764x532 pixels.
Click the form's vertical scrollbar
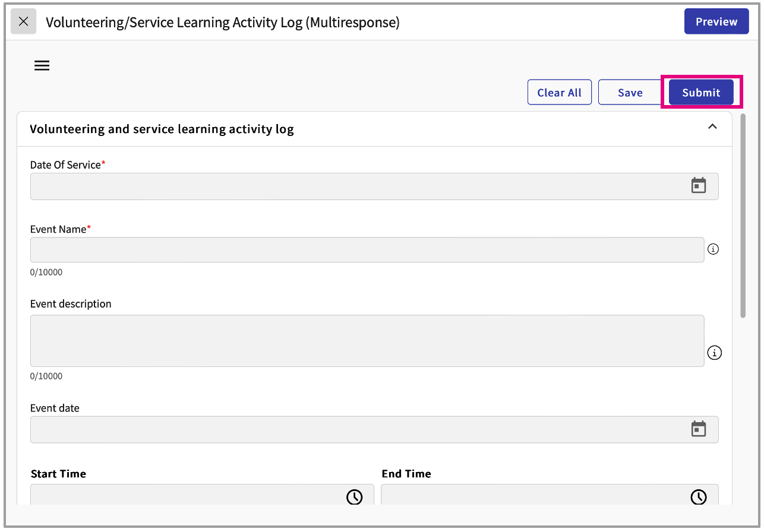(x=743, y=215)
